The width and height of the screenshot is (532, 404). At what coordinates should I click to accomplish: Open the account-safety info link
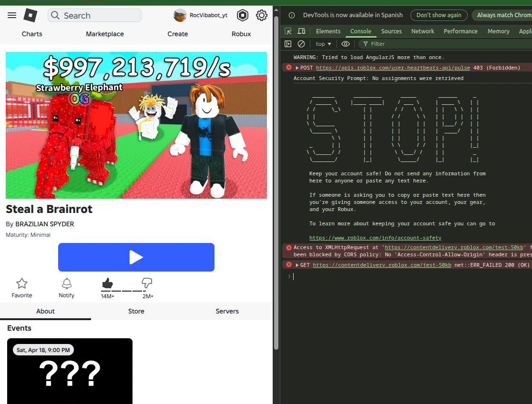tap(375, 237)
